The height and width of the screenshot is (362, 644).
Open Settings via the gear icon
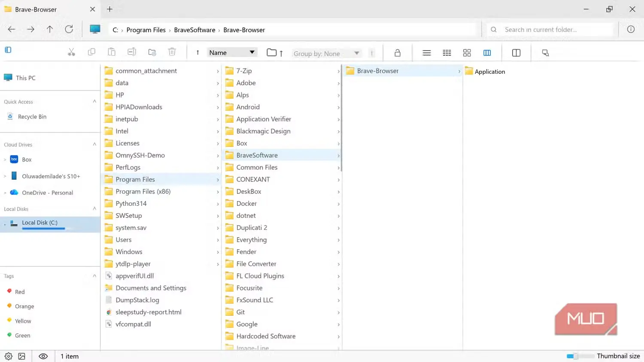(9, 356)
